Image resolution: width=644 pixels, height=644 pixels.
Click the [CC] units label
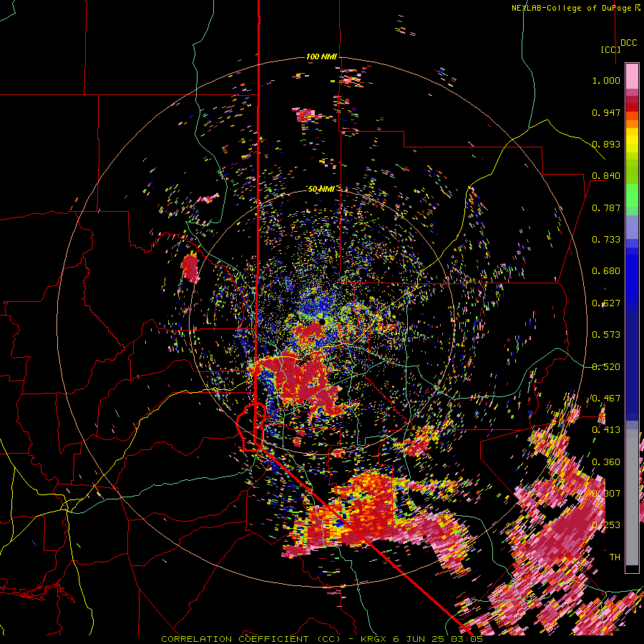pyautogui.click(x=610, y=49)
